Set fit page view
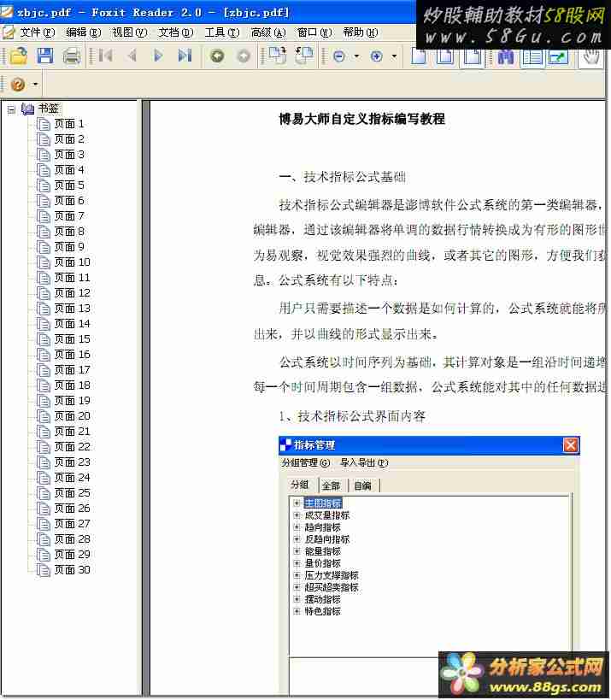Viewport: 611px width, 700px height. [445, 57]
